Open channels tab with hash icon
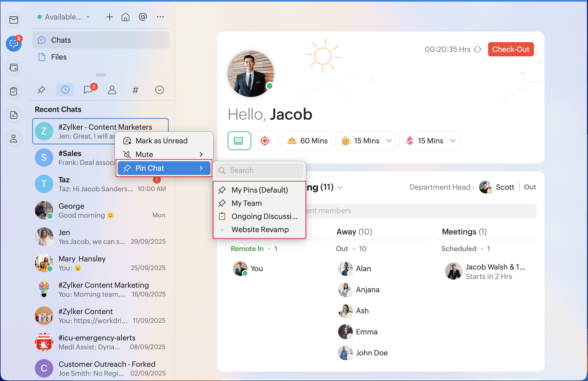 coord(135,90)
